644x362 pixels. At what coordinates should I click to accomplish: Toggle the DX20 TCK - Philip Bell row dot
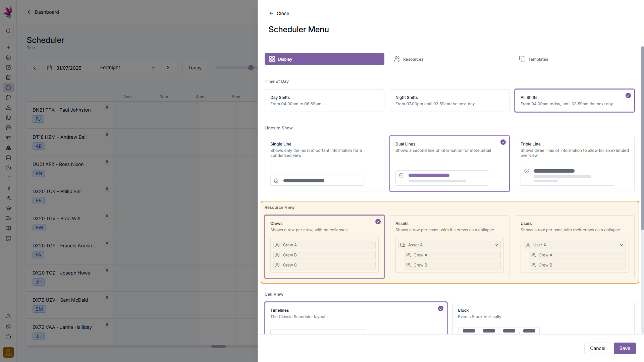(107, 189)
